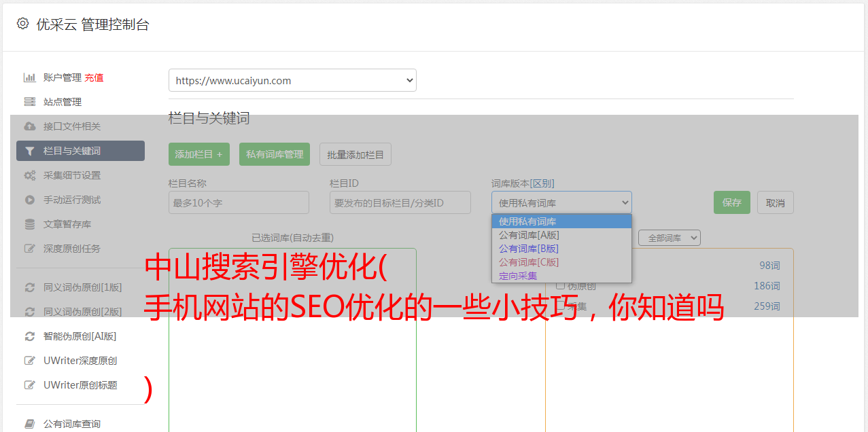Viewport: 868px width, 432px height.
Task: Click the 98词 count
Action: (769, 266)
